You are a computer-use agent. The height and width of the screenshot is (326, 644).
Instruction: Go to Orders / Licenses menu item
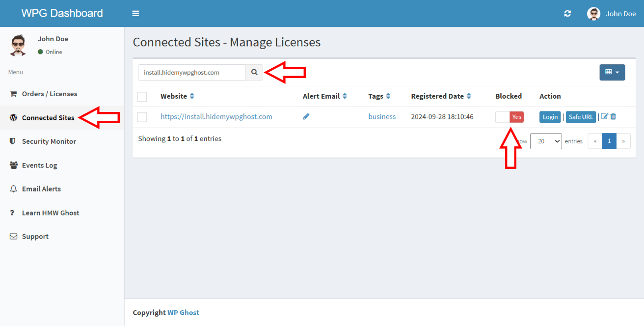(x=49, y=94)
